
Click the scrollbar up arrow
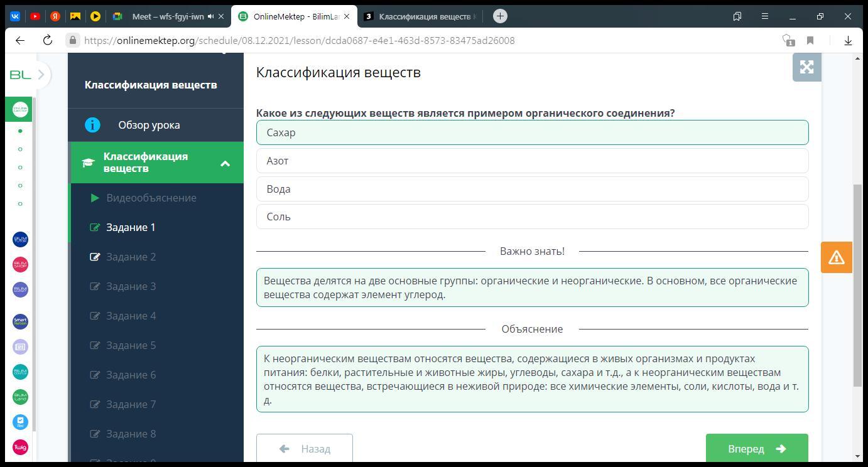pyautogui.click(x=858, y=58)
